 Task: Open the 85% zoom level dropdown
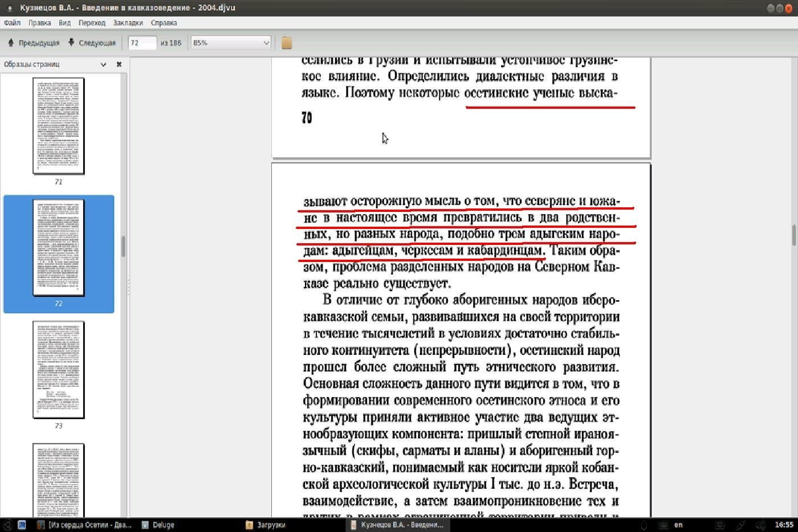coord(231,43)
